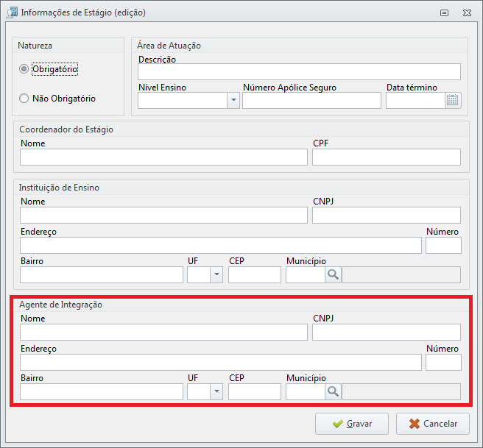Screen dimensions: 483x448
Task: Expand the Nível Ensino dropdown
Action: tap(233, 100)
